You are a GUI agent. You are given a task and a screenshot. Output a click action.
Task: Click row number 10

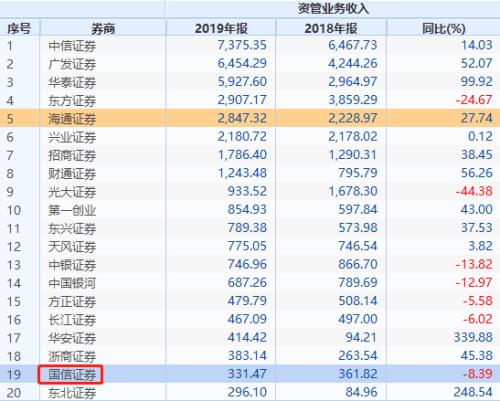tap(14, 210)
